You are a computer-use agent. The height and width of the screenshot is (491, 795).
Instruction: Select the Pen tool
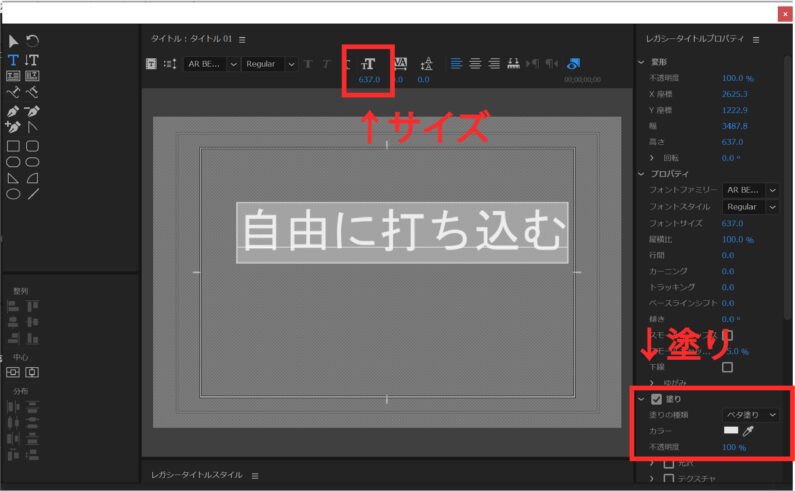click(x=13, y=110)
